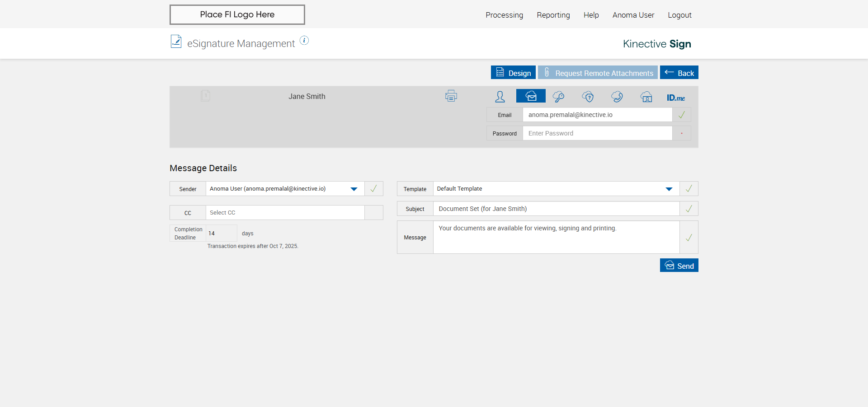The height and width of the screenshot is (407, 868).
Task: Click the printer icon beside Jane Smith
Action: 451,96
